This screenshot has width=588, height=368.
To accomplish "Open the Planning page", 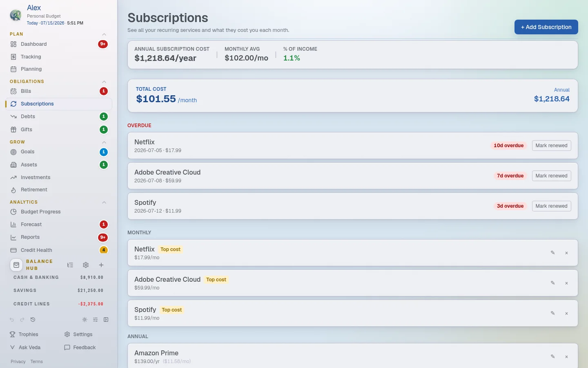I will [x=59, y=69].
